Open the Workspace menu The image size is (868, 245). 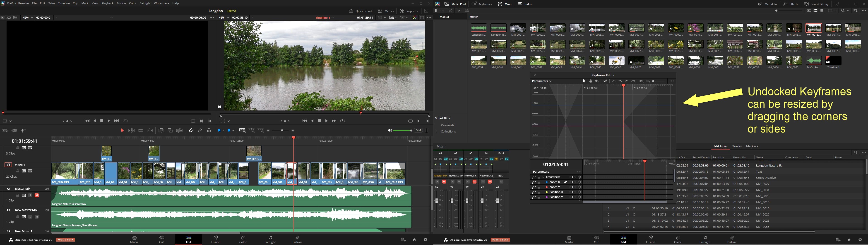pos(161,3)
